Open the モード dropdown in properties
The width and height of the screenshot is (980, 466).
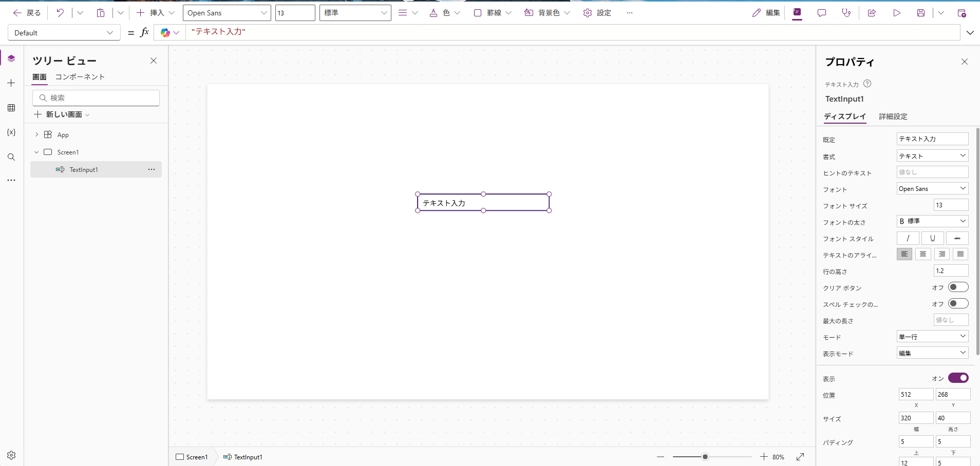tap(932, 337)
